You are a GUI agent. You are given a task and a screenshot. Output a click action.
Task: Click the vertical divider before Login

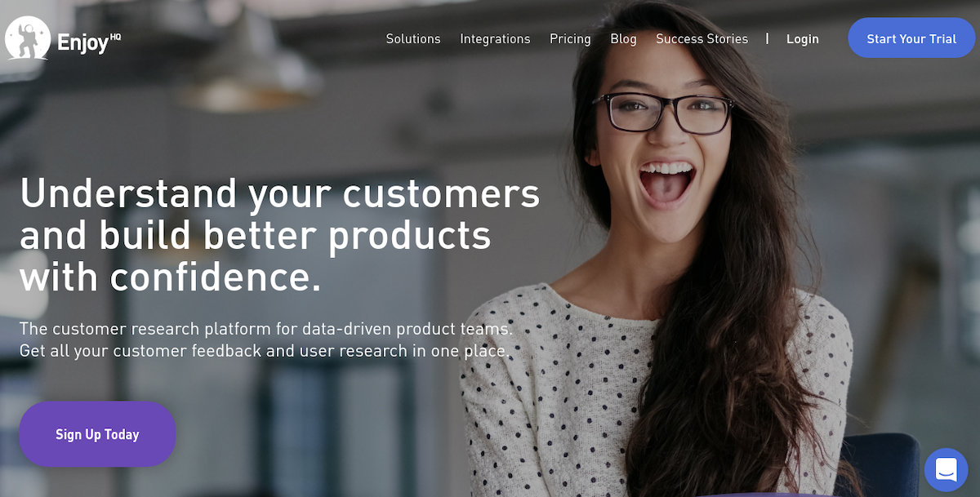[767, 38]
